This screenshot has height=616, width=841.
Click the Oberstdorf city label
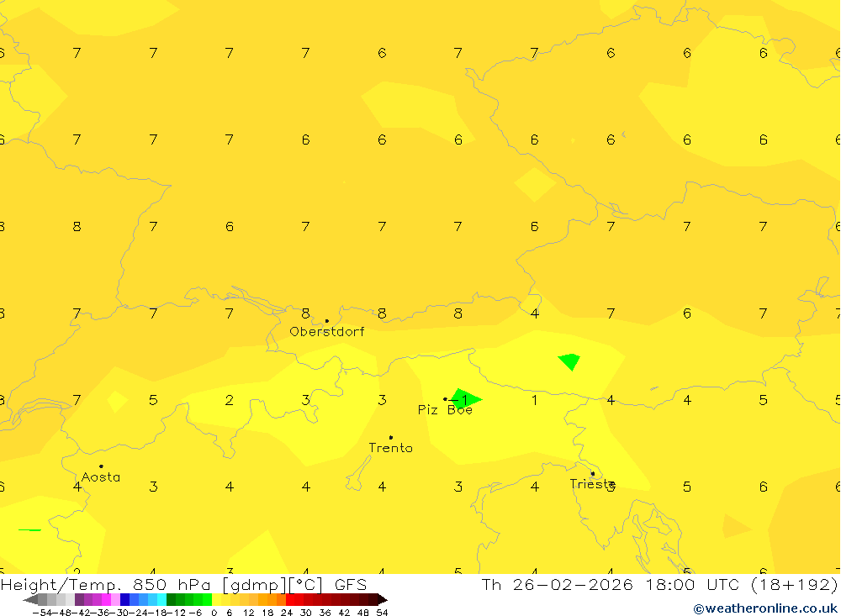click(326, 332)
